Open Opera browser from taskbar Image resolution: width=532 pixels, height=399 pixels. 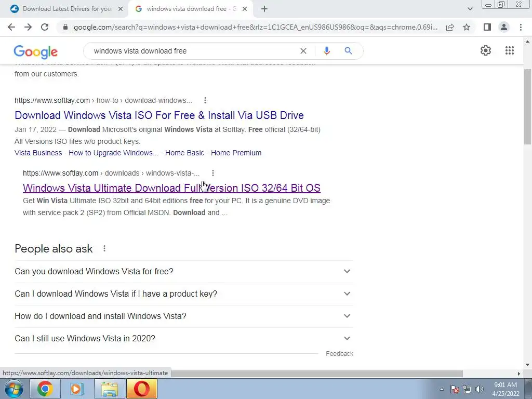[x=142, y=389]
